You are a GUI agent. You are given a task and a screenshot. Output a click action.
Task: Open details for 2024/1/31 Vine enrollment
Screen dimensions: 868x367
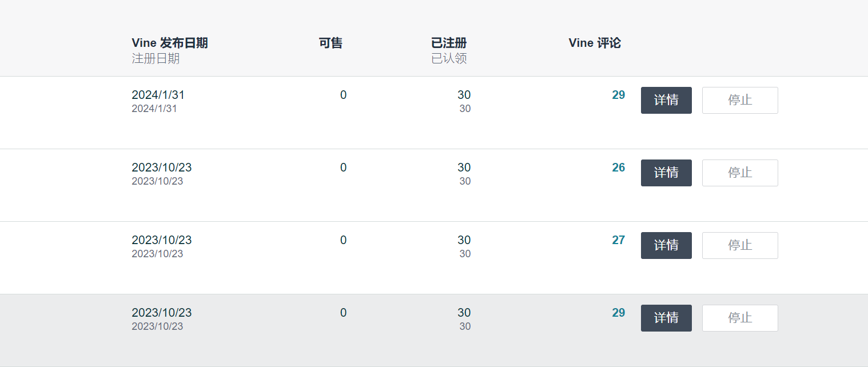(x=666, y=100)
